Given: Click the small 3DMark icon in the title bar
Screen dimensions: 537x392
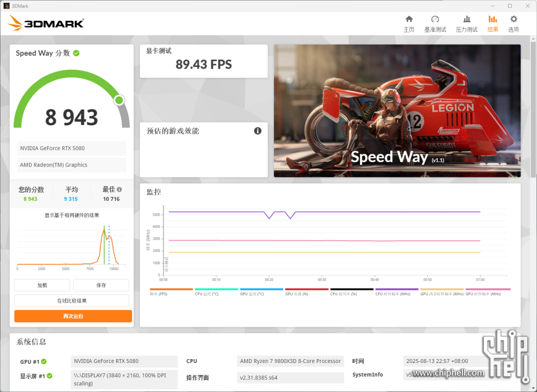Looking at the screenshot, I should pos(6,6).
